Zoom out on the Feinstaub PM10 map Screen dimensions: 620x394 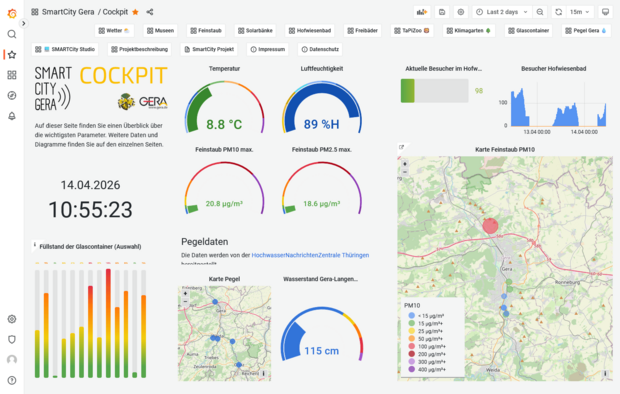point(405,172)
